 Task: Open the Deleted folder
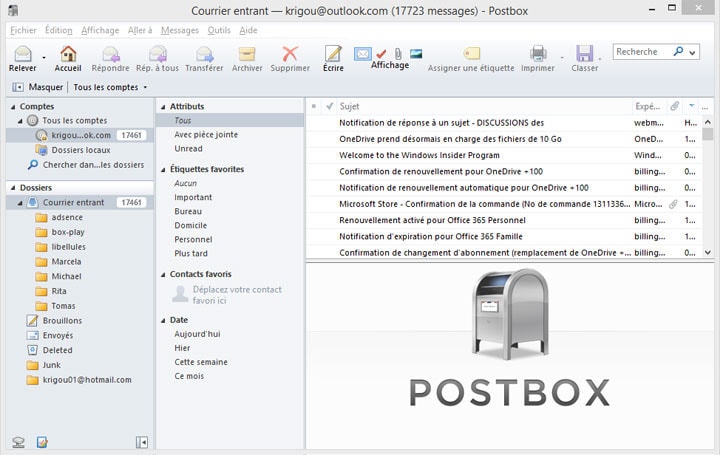click(x=57, y=350)
